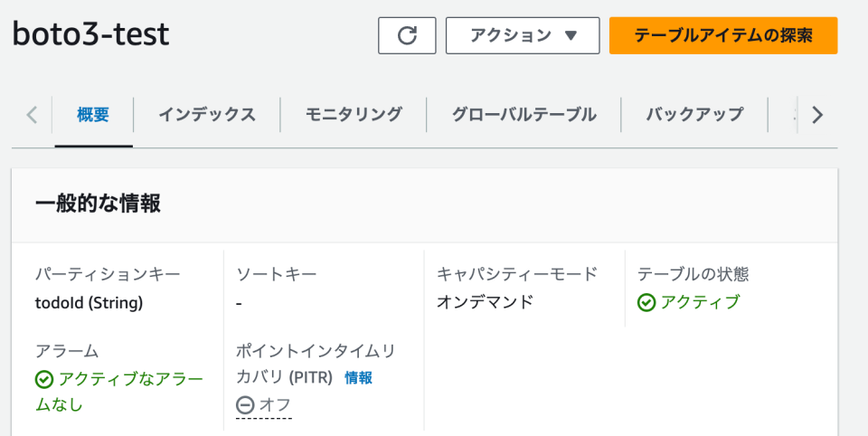Open the バックアップ tab

[x=694, y=115]
